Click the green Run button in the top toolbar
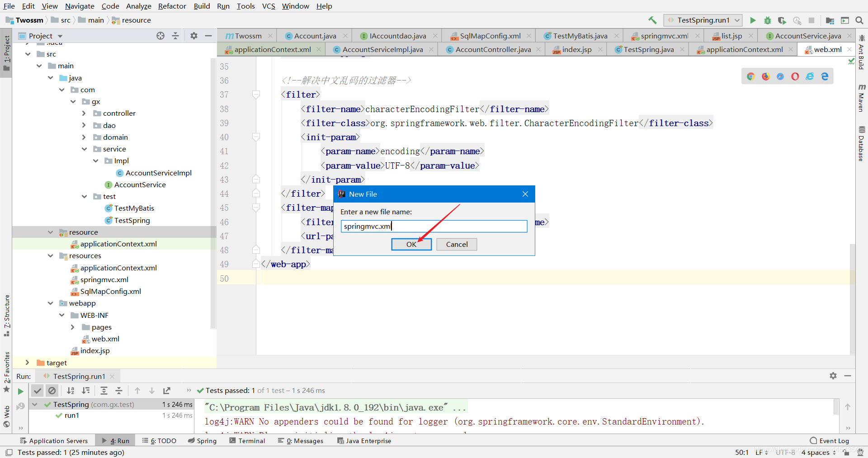868x458 pixels. pos(753,20)
